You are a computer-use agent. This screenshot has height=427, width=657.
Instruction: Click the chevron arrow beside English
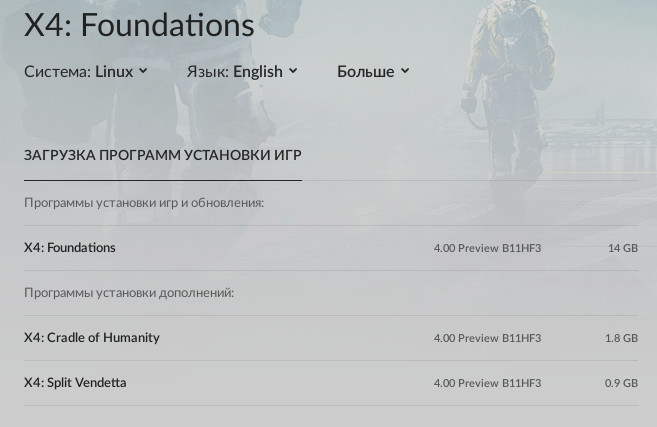(x=293, y=71)
